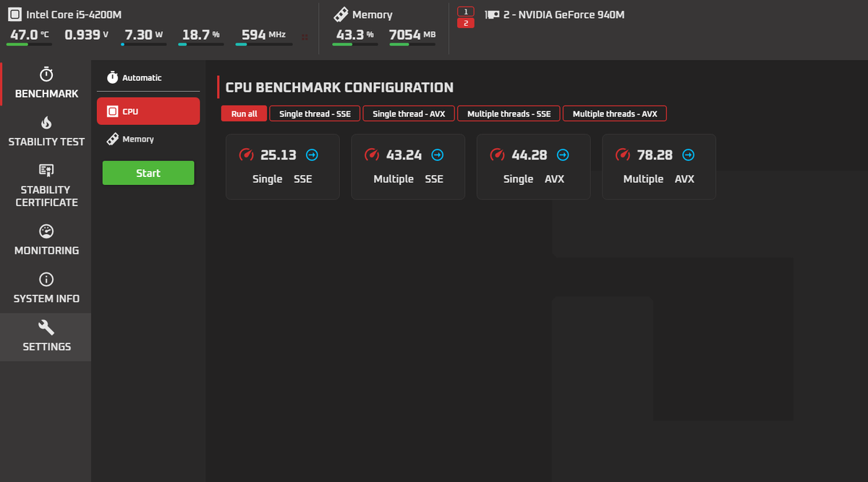Select Multiple threads - AVX test
Image resolution: width=868 pixels, height=482 pixels.
point(615,113)
